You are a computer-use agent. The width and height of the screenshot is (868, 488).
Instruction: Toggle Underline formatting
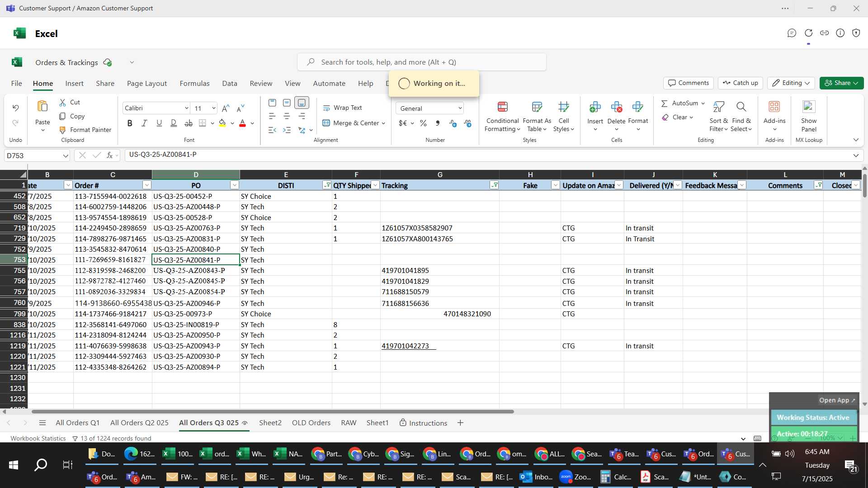[159, 123]
